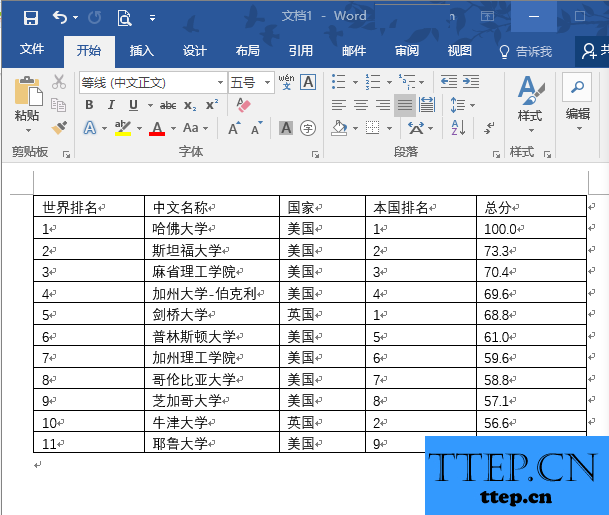Viewport: 609px width, 515px height.
Task: Add character border with boxed A icon
Action: (x=308, y=82)
